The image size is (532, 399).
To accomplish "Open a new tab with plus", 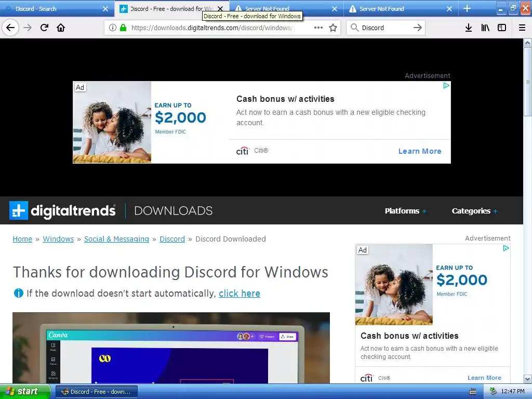I will (467, 8).
